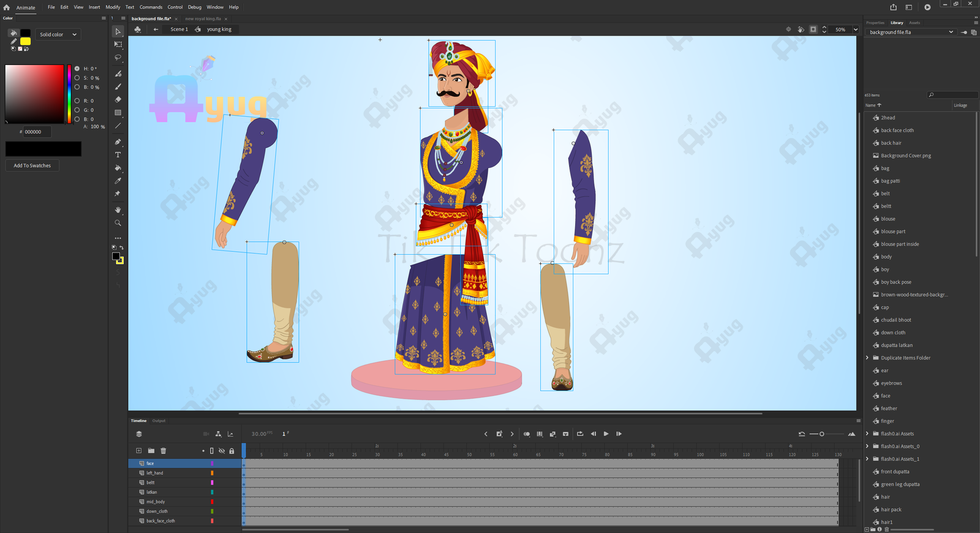Click the Hand pan tool
Image resolution: width=980 pixels, height=533 pixels.
(118, 210)
